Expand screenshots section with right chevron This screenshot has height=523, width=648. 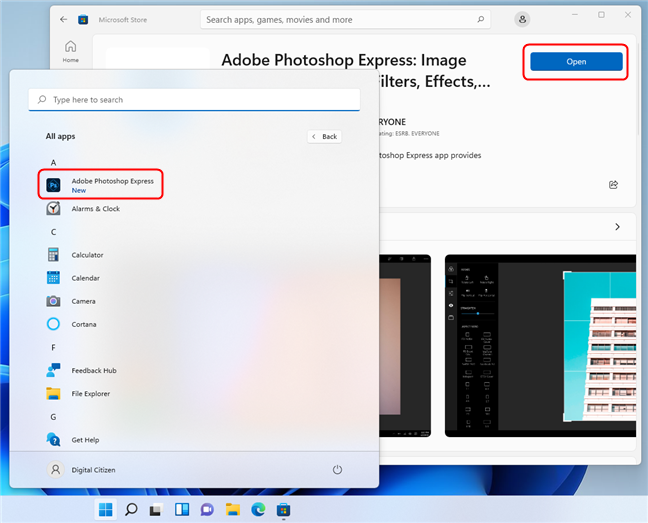(617, 227)
